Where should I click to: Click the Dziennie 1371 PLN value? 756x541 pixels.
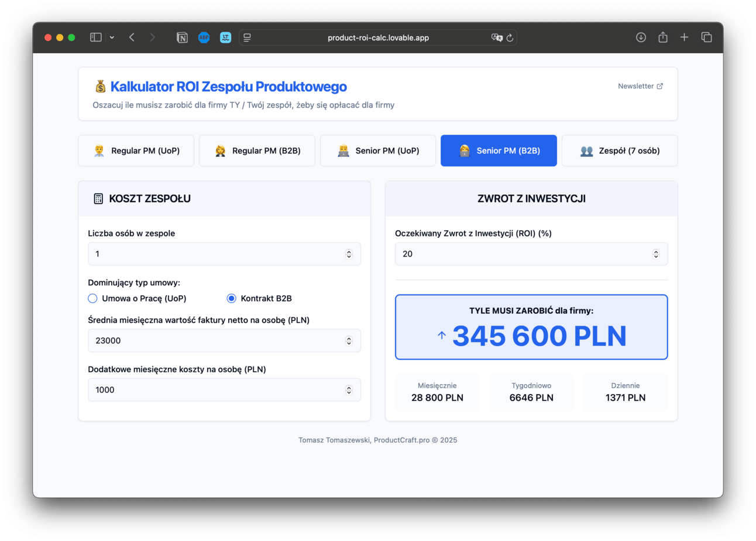coord(626,398)
